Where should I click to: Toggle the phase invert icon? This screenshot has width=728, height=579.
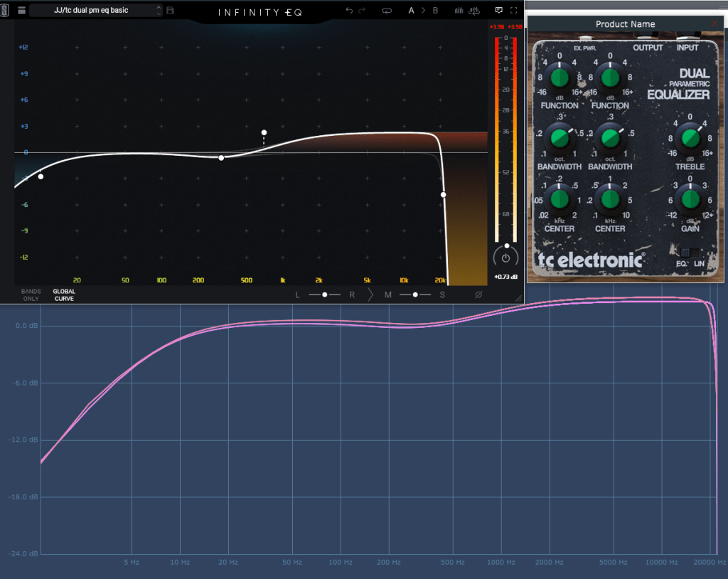[x=478, y=294]
